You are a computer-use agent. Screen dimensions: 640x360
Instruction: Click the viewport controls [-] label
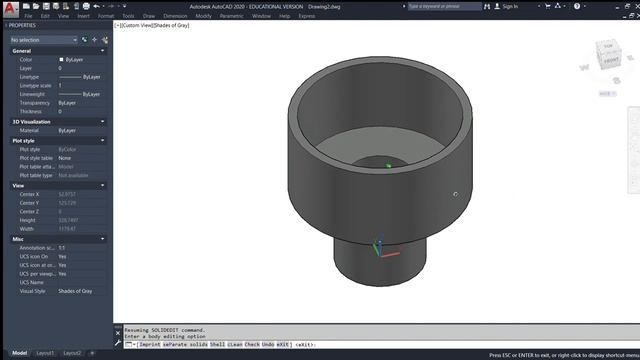pyautogui.click(x=117, y=25)
